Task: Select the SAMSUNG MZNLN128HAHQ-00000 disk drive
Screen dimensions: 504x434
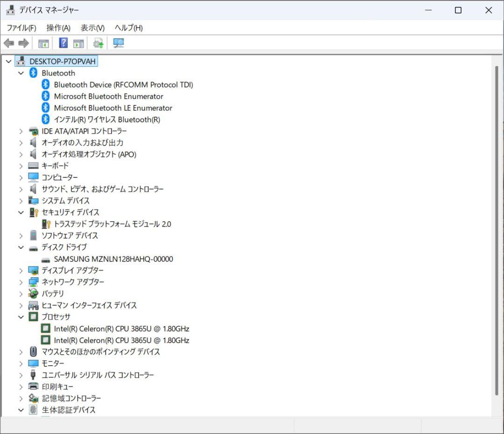Action: [113, 259]
